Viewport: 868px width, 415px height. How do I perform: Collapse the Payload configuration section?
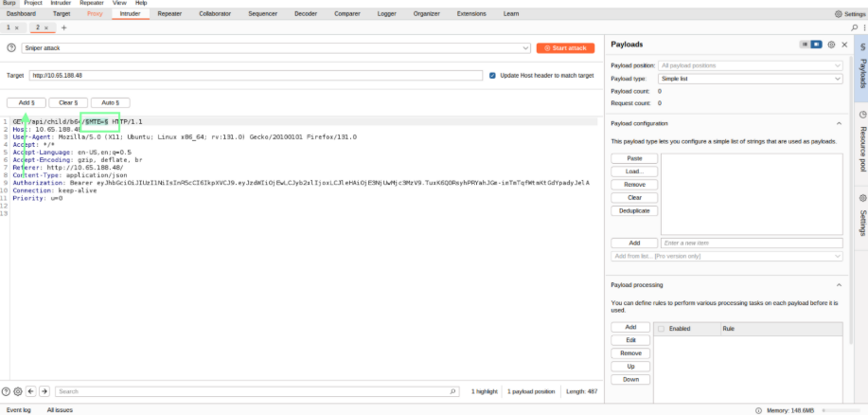coord(839,123)
